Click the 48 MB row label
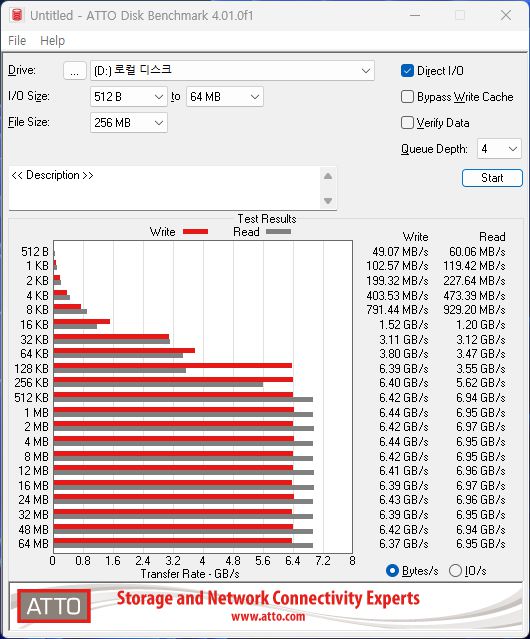530x639 pixels. [x=33, y=530]
